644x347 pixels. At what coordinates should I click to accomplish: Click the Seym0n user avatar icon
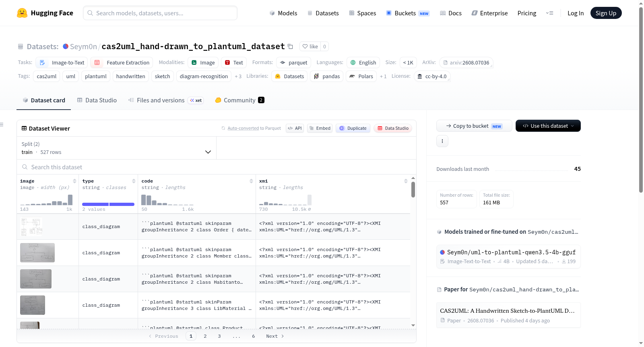coord(66,46)
